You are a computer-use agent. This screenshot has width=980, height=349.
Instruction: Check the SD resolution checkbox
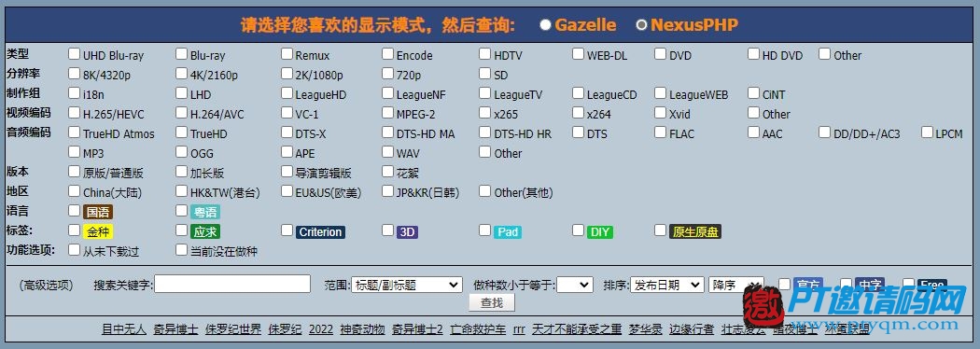(x=485, y=74)
